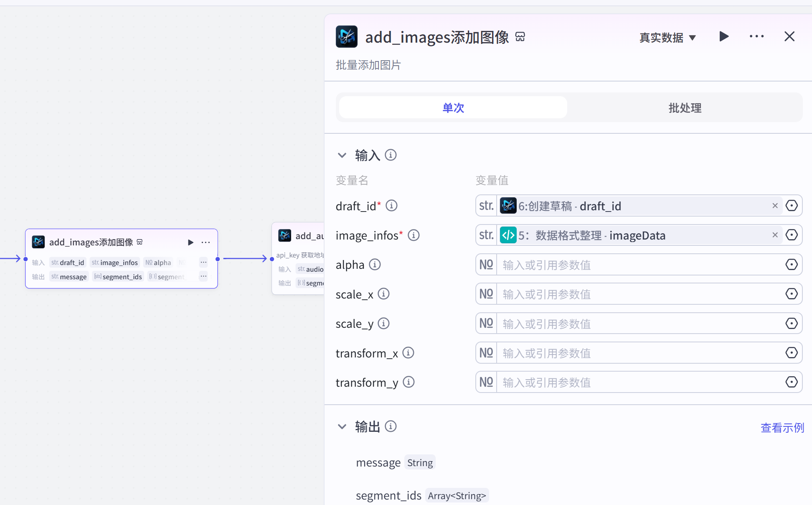
Task: Open canvas add_images node title-bar options menu
Action: click(206, 242)
